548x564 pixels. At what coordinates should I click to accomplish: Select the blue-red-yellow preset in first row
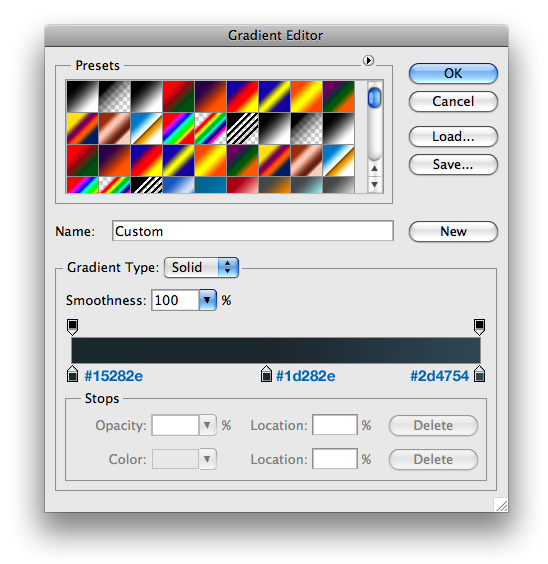(242, 96)
